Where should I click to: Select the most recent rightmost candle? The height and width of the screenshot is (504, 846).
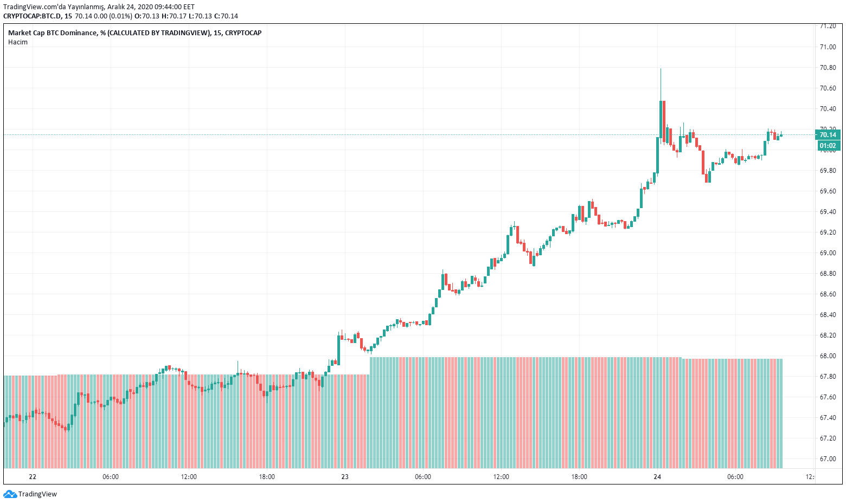point(781,135)
